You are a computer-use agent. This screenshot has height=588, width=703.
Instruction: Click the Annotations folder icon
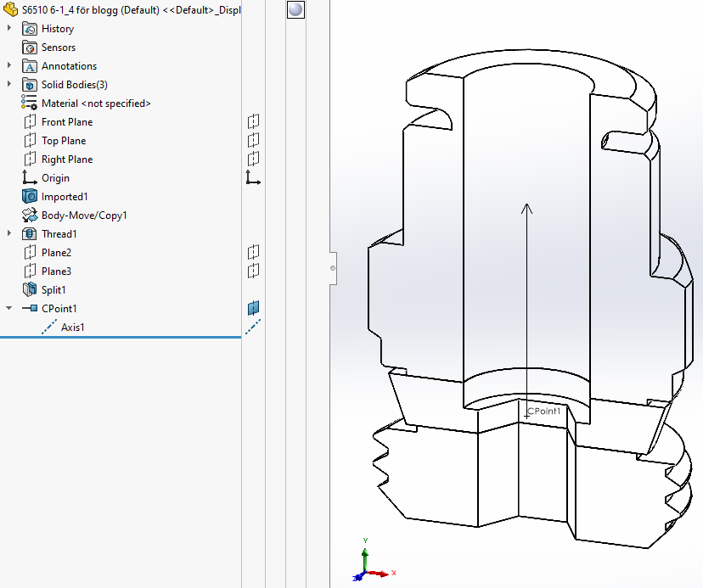29,66
